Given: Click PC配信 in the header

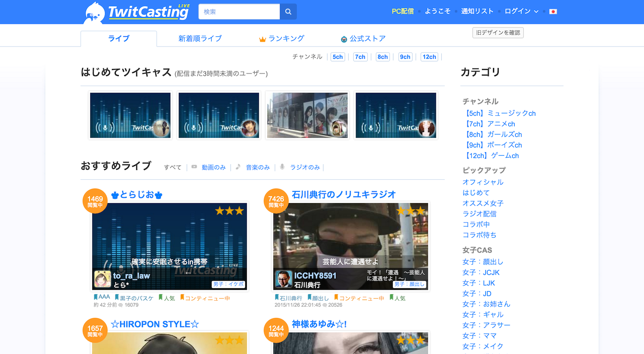Looking at the screenshot, I should pos(403,11).
